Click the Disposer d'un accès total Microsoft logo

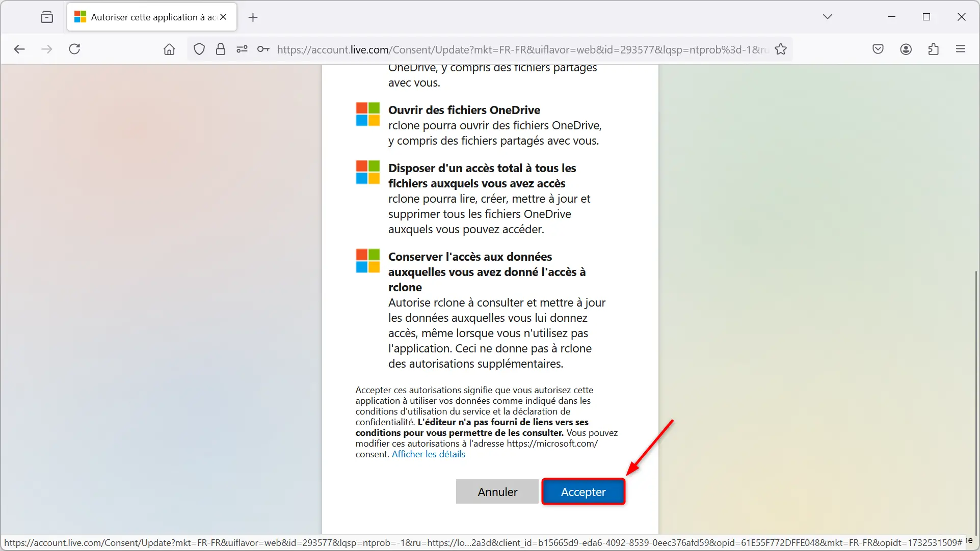pos(367,172)
